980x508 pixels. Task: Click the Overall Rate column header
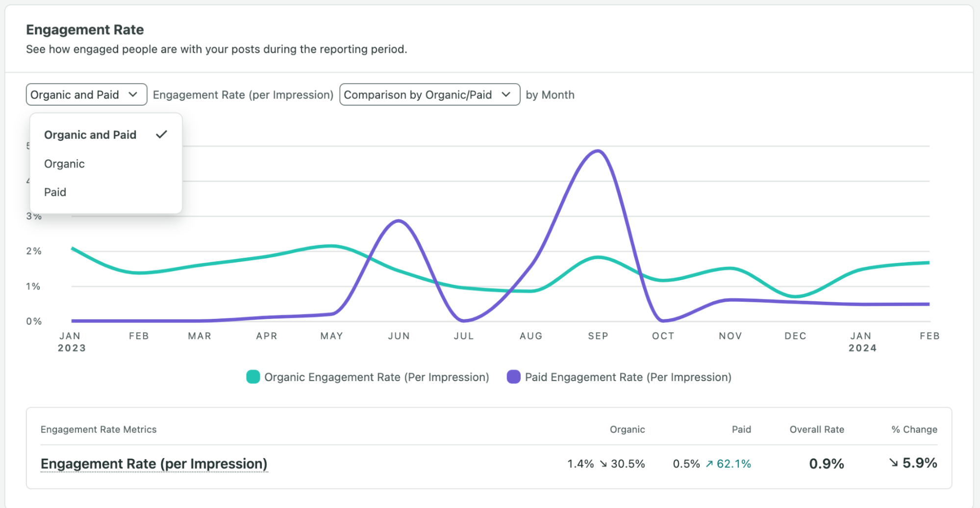(817, 430)
